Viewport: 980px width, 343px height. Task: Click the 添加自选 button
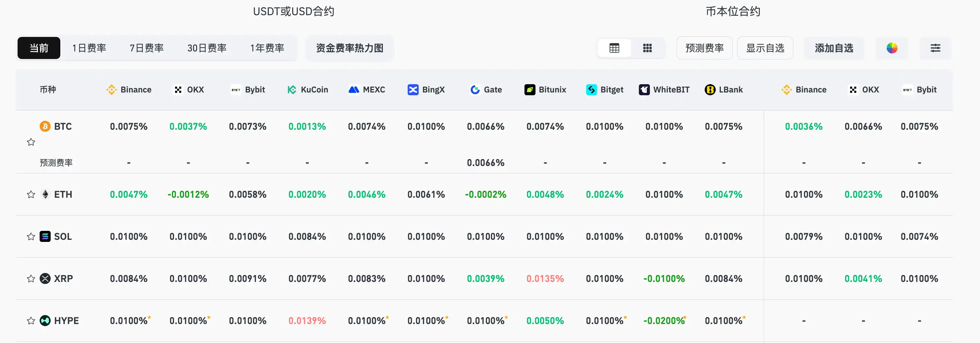point(834,48)
